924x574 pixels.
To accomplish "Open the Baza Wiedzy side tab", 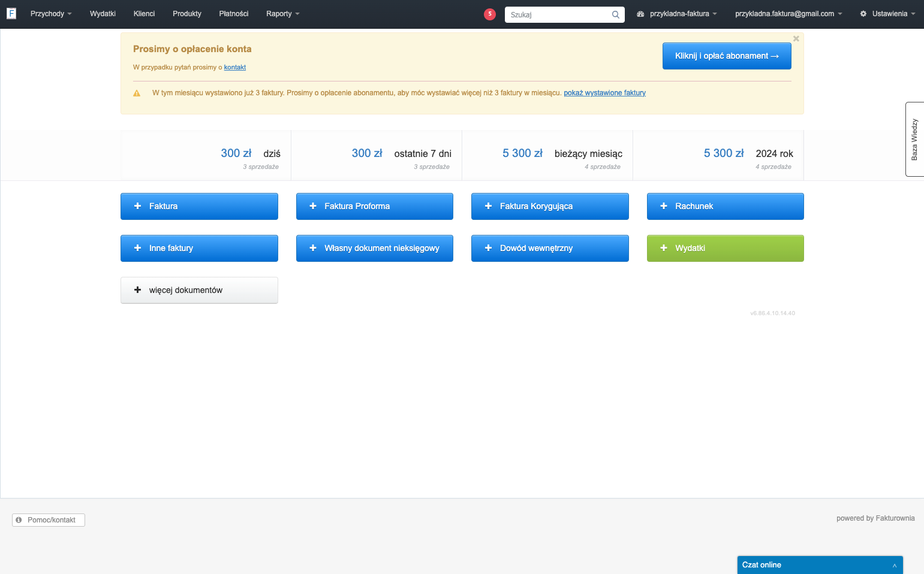I will 914,139.
